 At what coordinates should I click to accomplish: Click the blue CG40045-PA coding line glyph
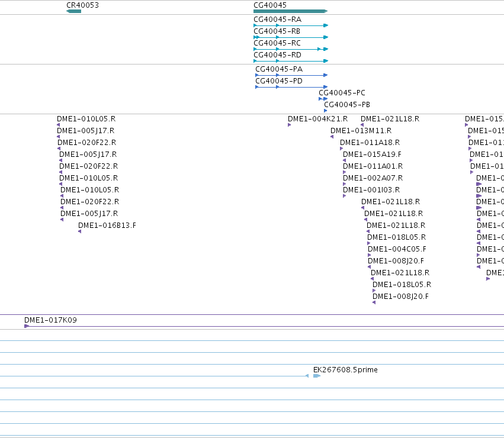click(x=291, y=75)
